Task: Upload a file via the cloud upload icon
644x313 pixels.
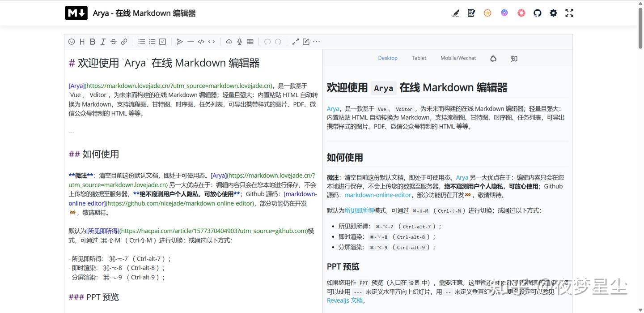Action: [229, 42]
